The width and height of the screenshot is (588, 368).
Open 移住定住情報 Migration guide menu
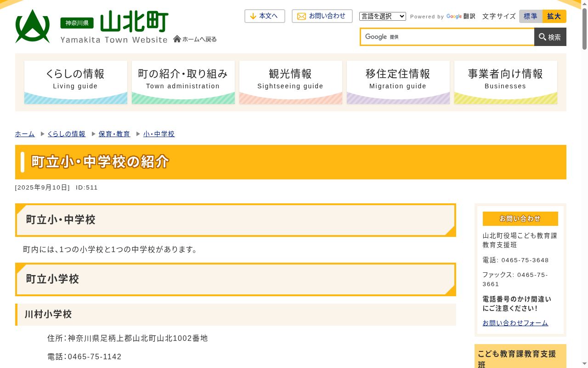tap(398, 82)
